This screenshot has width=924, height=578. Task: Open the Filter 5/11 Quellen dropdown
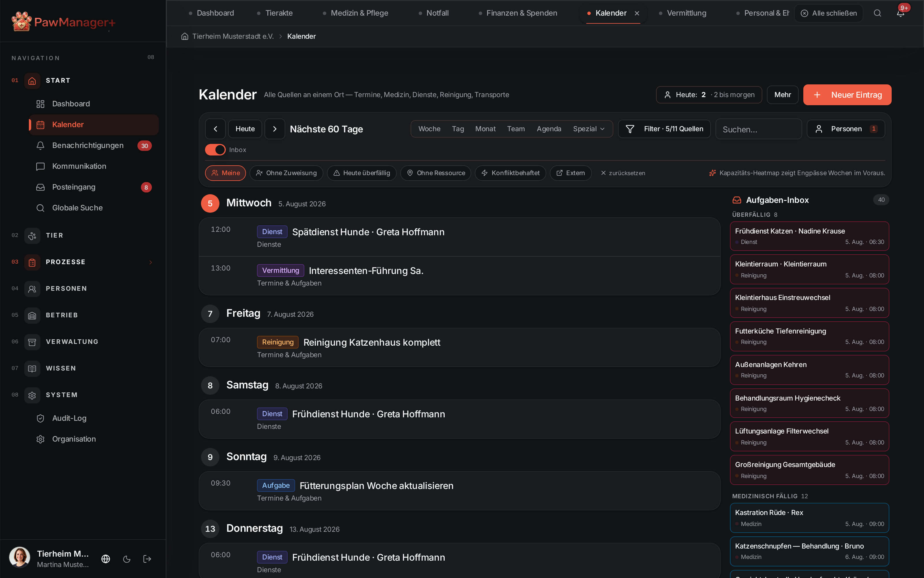click(664, 129)
